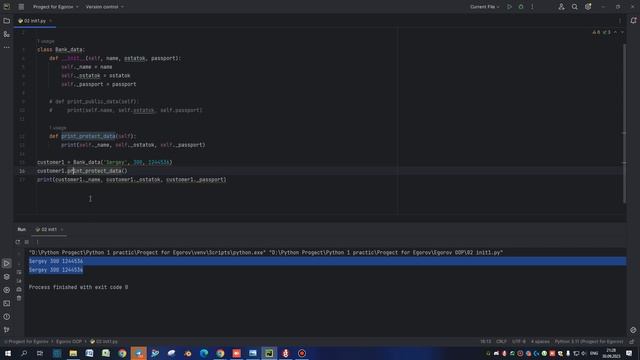Open the Services tool window
This screenshot has height=360, width=640.
pyautogui.click(x=7, y=290)
